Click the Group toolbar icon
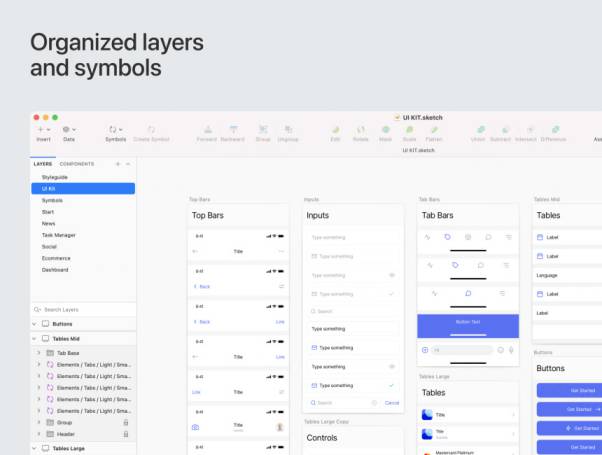The width and height of the screenshot is (602, 455). click(x=263, y=130)
